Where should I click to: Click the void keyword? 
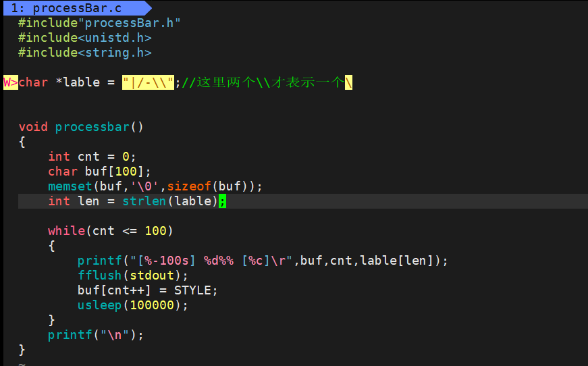point(33,127)
